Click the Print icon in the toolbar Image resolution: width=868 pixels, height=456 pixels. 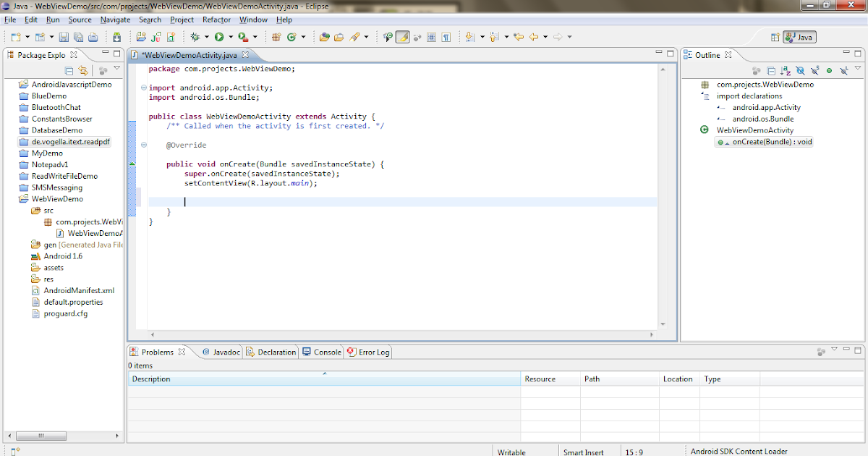pyautogui.click(x=93, y=37)
